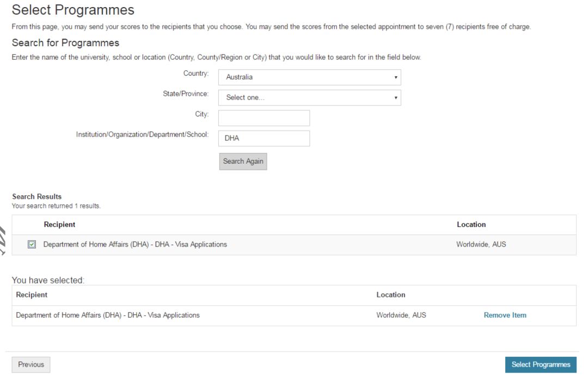Click 'Worldwide, AUS' in search results row
This screenshot has height=377, width=588.
(481, 244)
